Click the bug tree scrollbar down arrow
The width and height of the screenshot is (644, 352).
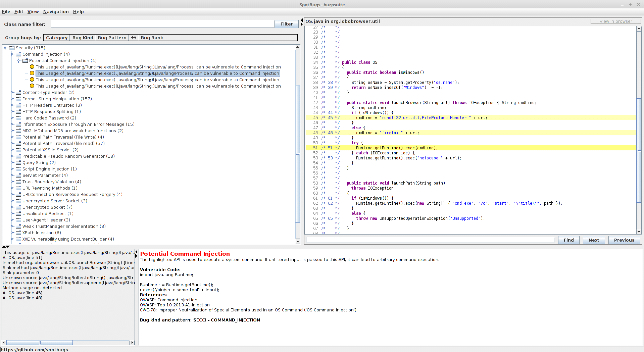point(298,242)
